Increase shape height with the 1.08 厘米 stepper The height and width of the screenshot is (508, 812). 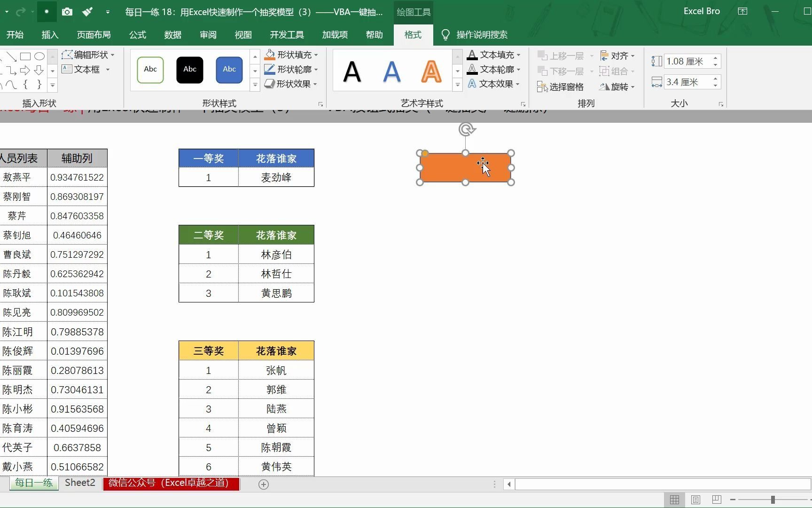point(716,58)
